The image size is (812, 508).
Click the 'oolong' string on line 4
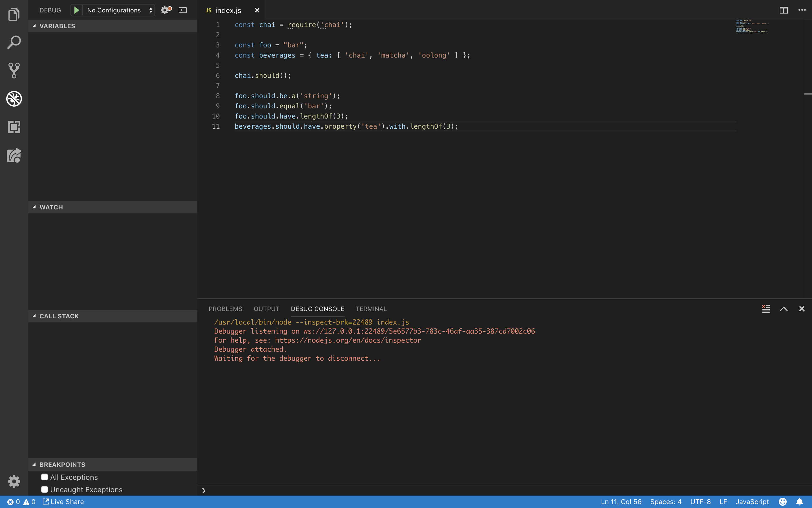[434, 55]
